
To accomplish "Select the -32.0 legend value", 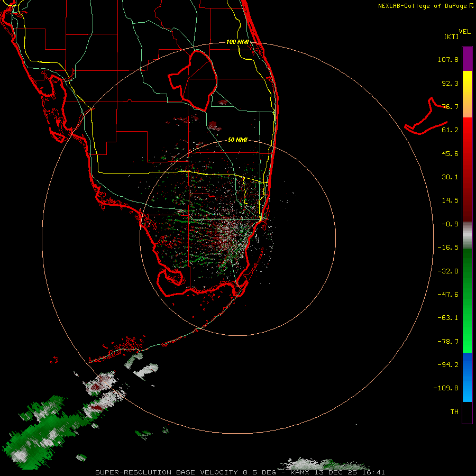I will tap(448, 271).
